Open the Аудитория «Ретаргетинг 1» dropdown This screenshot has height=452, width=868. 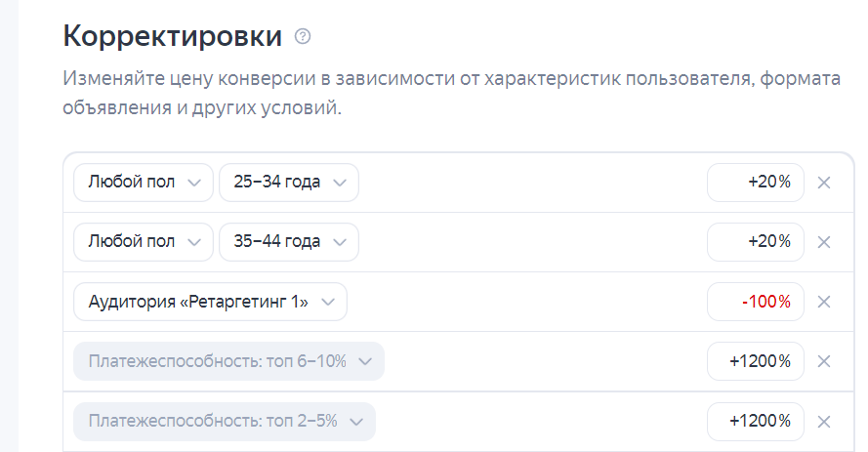pyautogui.click(x=210, y=302)
